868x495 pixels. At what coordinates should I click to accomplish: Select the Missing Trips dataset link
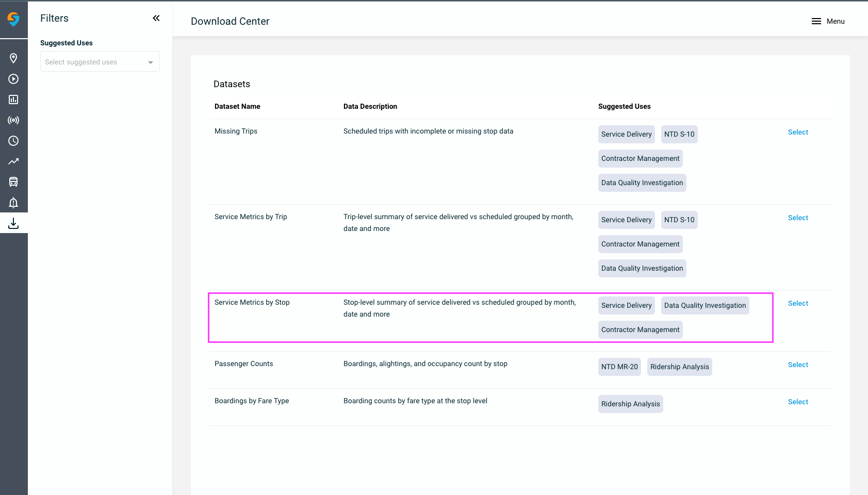(798, 132)
